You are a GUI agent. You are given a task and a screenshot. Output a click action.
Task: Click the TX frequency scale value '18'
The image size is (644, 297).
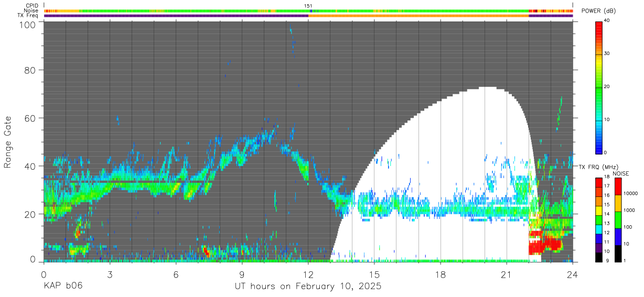click(x=607, y=178)
